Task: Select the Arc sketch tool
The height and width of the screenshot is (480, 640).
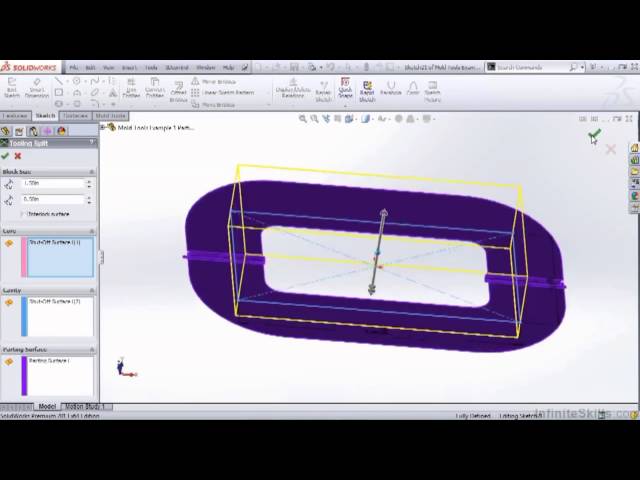Action: [77, 93]
